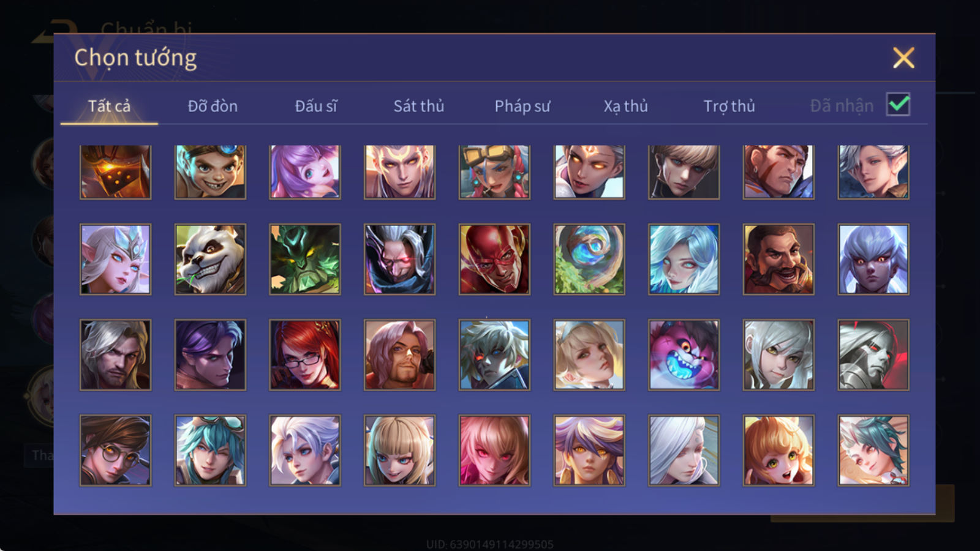Filter heroes by Xạ thủ

625,106
